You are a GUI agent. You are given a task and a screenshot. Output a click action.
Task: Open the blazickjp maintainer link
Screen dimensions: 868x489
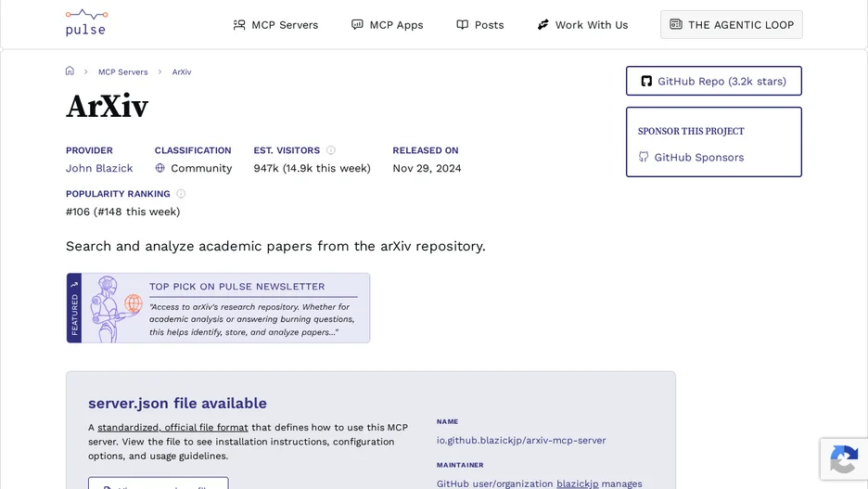pos(578,483)
